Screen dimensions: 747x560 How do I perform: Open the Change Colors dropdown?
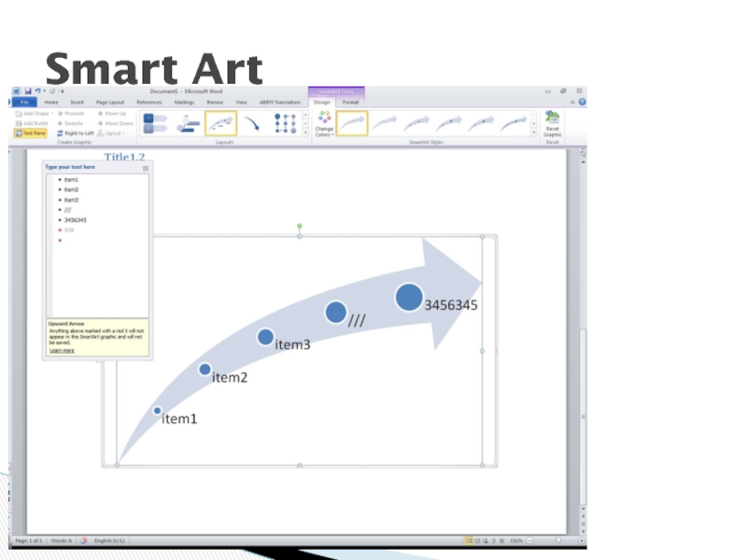click(x=324, y=124)
